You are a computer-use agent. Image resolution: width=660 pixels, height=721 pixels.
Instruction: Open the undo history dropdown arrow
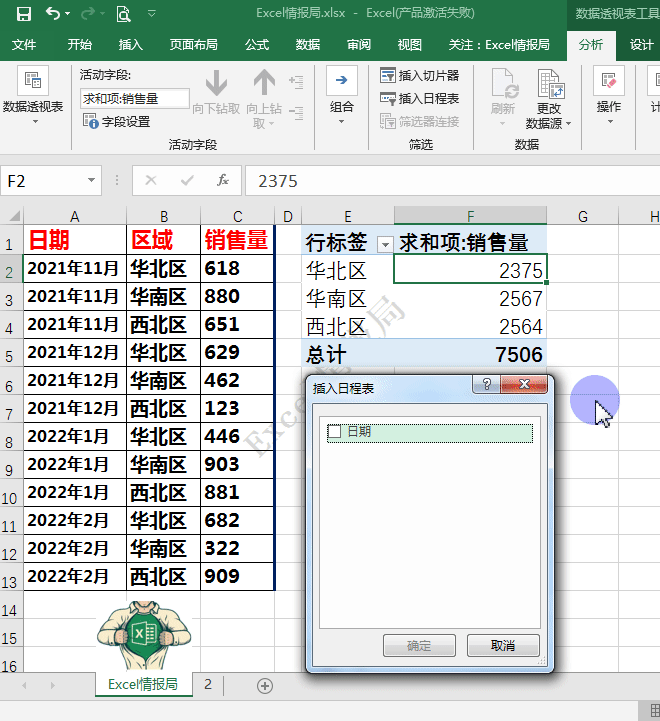[x=67, y=13]
